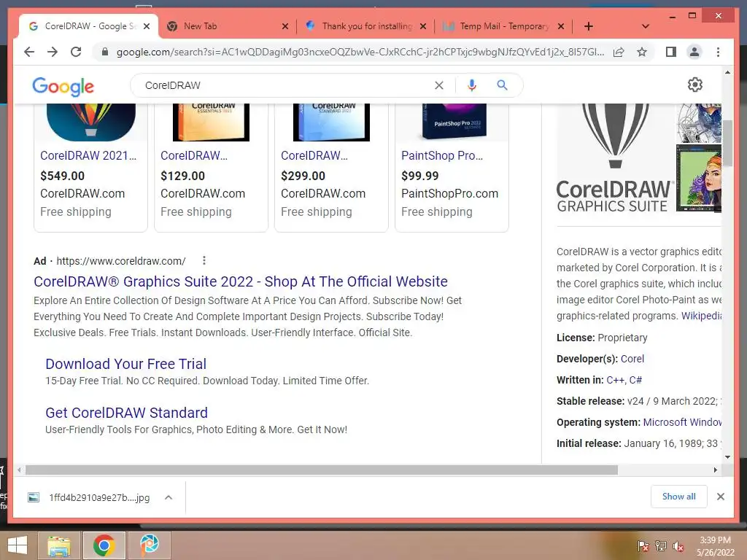Image resolution: width=747 pixels, height=560 pixels.
Task: Go forward one page in browser
Action: (53, 52)
